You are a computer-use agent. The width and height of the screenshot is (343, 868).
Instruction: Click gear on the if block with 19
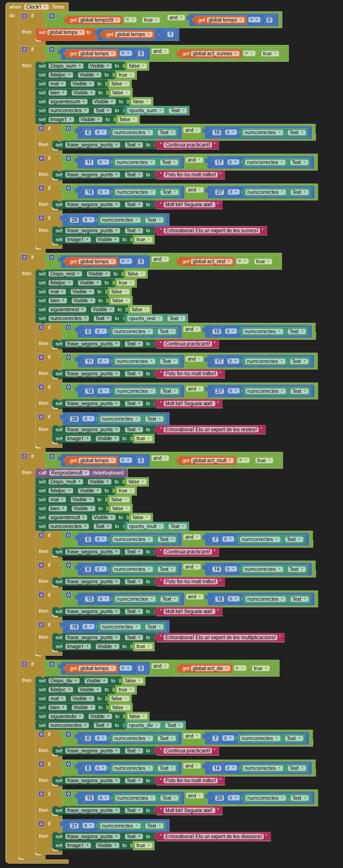[x=41, y=624]
